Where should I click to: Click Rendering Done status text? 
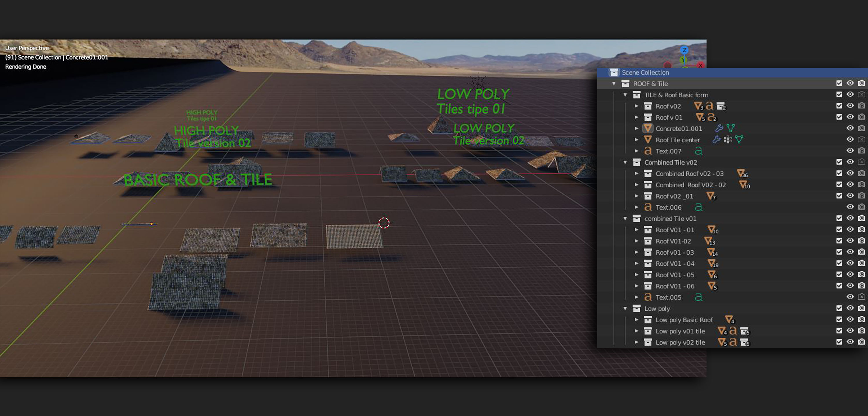[x=26, y=67]
